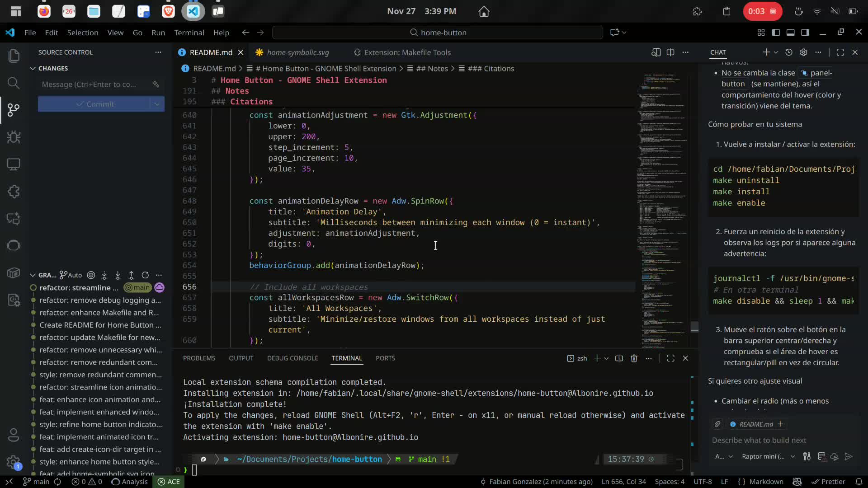Open the Terminal menu
This screenshot has width=868, height=488.
pyautogui.click(x=189, y=33)
